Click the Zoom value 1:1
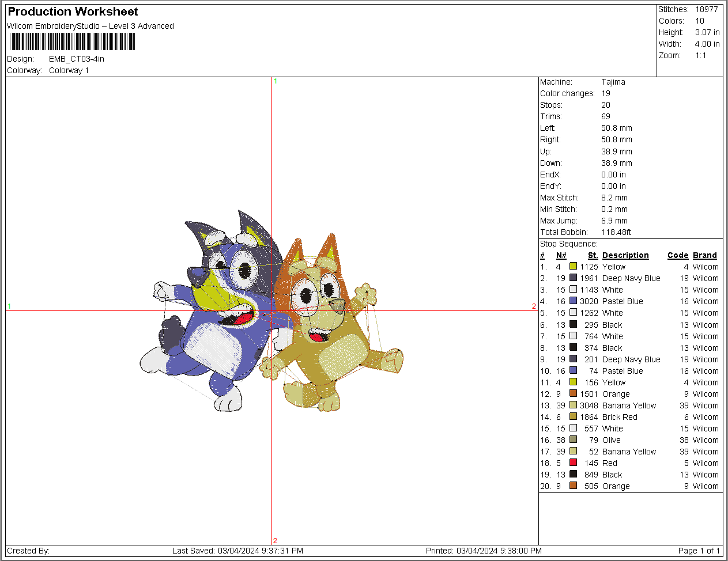Screen dimensions: 728x561 click(701, 55)
